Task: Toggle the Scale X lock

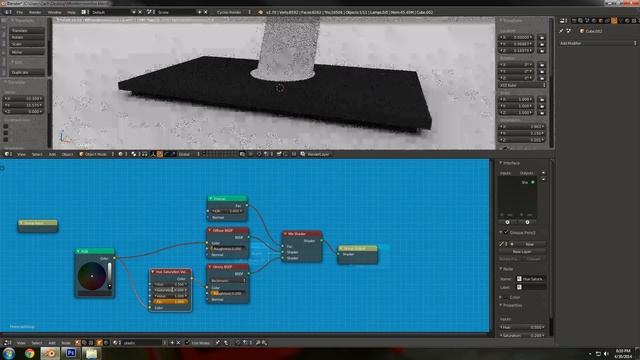Action: click(x=542, y=99)
